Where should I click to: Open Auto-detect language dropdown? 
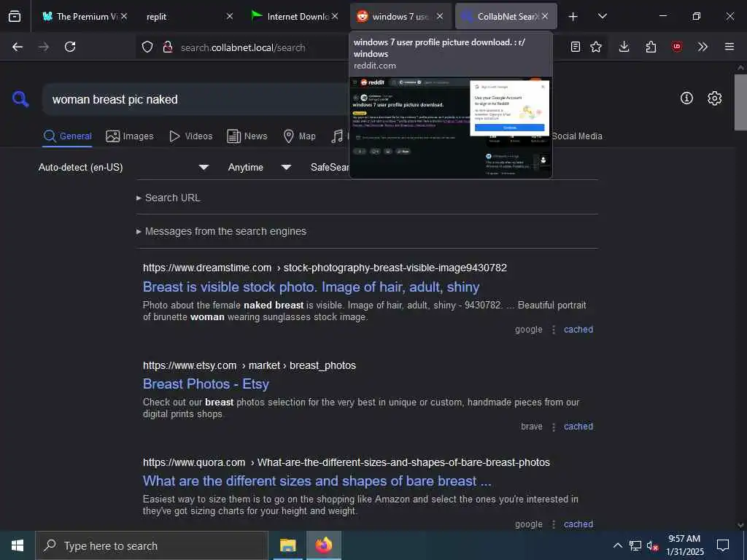(x=124, y=167)
